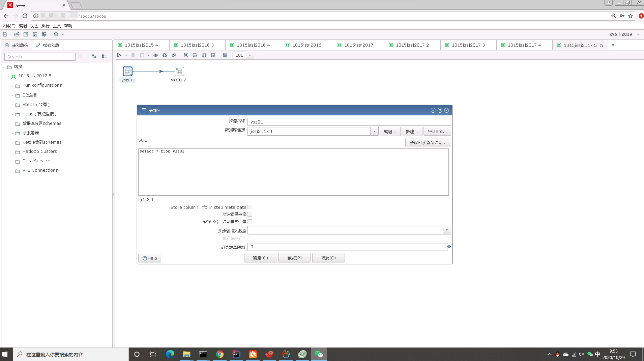Click the 获取SQL查询语句 button
Viewport: 644px width, 361px height.
[428, 143]
